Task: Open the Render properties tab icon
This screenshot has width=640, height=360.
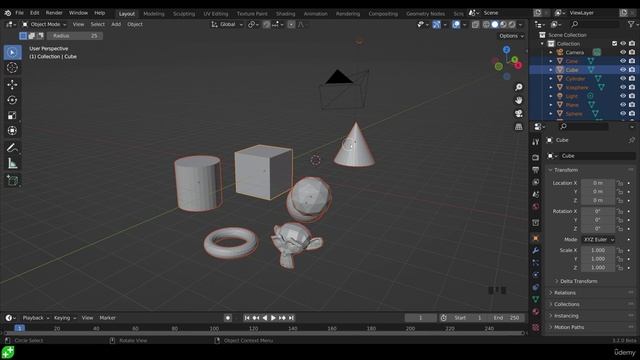Action: 536,157
